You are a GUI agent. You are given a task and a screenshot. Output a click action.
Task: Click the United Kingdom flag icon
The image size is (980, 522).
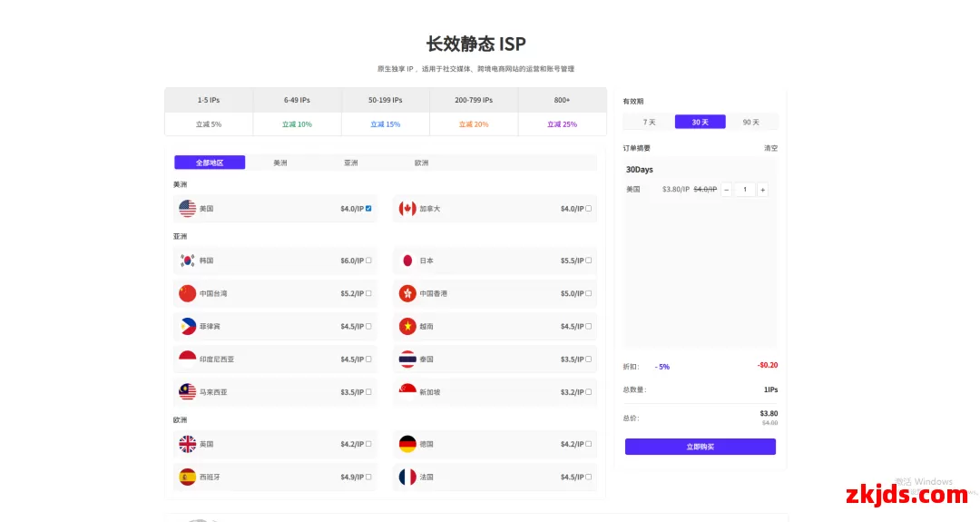point(188,444)
